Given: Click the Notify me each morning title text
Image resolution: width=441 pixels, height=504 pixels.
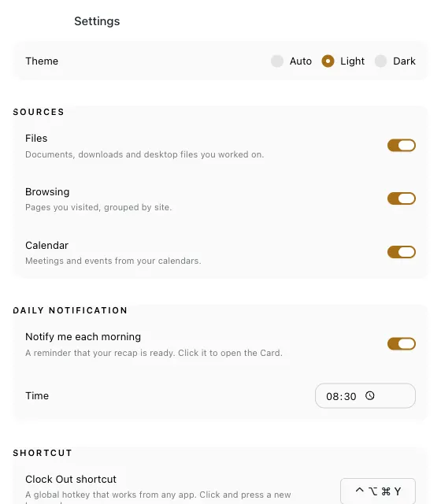Looking at the screenshot, I should [83, 336].
